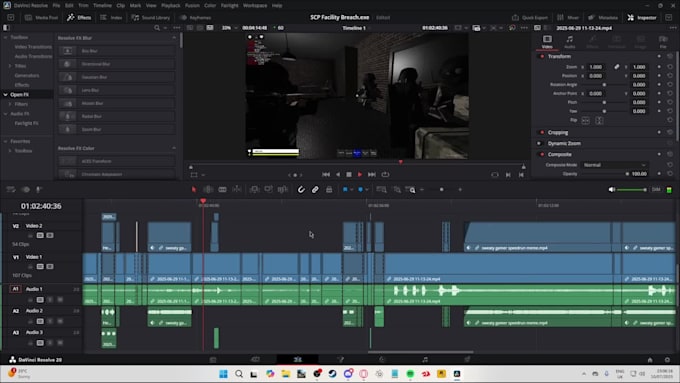Select the Gaussian Blur effect
Image resolution: width=680 pixels, height=383 pixels.
(117, 77)
